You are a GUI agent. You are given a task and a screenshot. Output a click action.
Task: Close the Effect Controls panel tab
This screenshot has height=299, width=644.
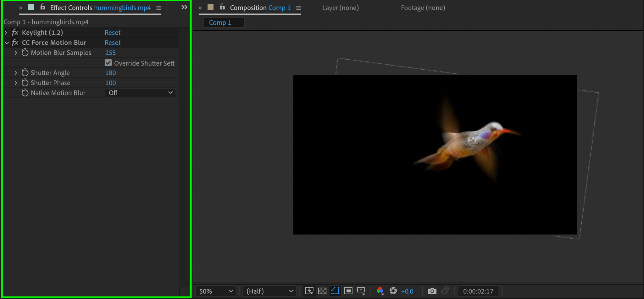pos(21,8)
